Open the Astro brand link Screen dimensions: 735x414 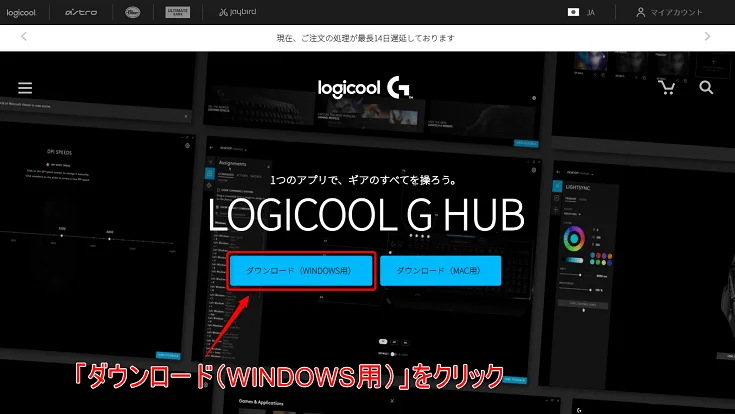click(81, 12)
